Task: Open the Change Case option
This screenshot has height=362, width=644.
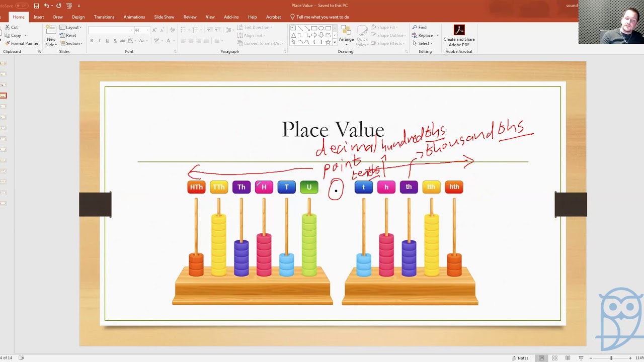Action: pos(143,41)
